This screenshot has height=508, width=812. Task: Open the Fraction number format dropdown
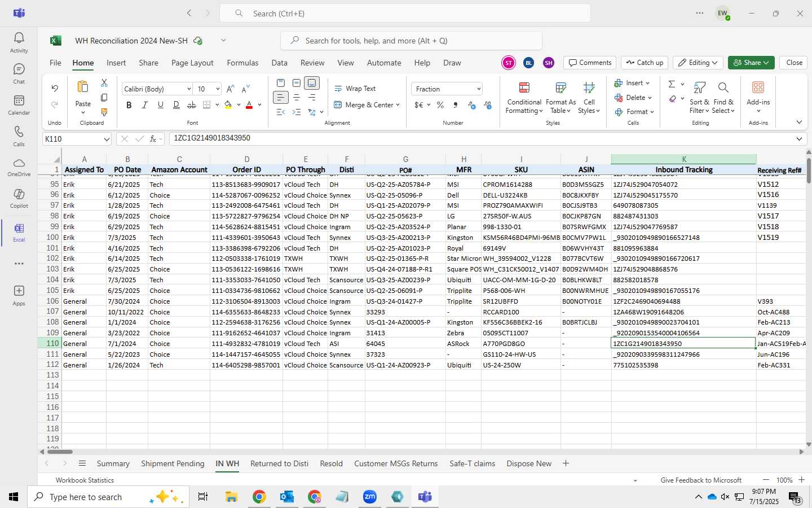tap(479, 89)
